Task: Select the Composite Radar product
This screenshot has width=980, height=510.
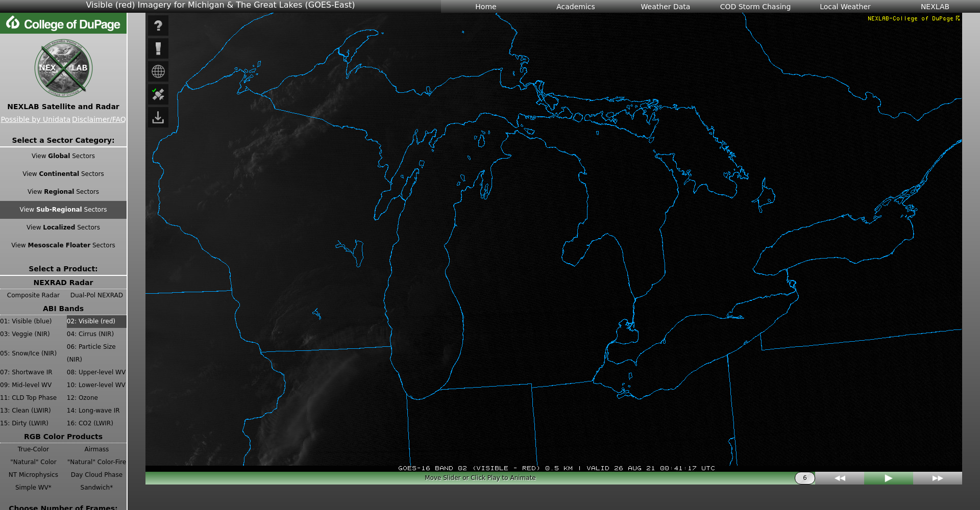Action: pos(33,295)
